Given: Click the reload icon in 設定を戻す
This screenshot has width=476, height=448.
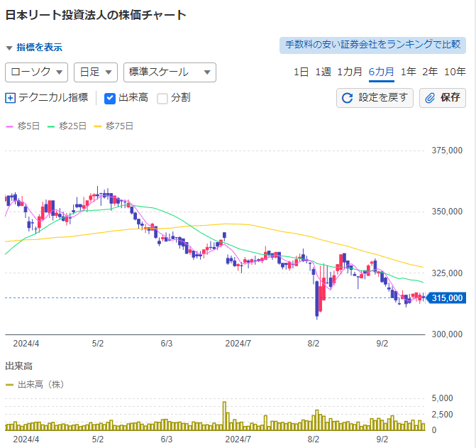Looking at the screenshot, I should pos(347,98).
